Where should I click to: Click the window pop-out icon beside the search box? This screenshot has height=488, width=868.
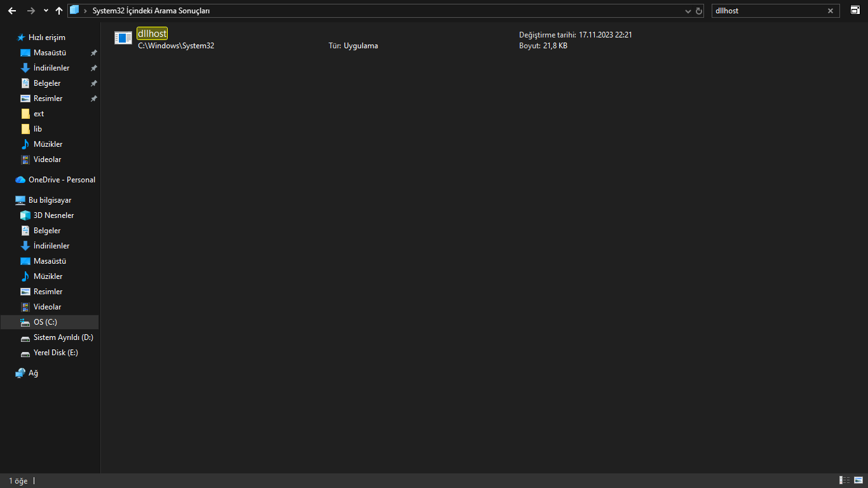(855, 10)
